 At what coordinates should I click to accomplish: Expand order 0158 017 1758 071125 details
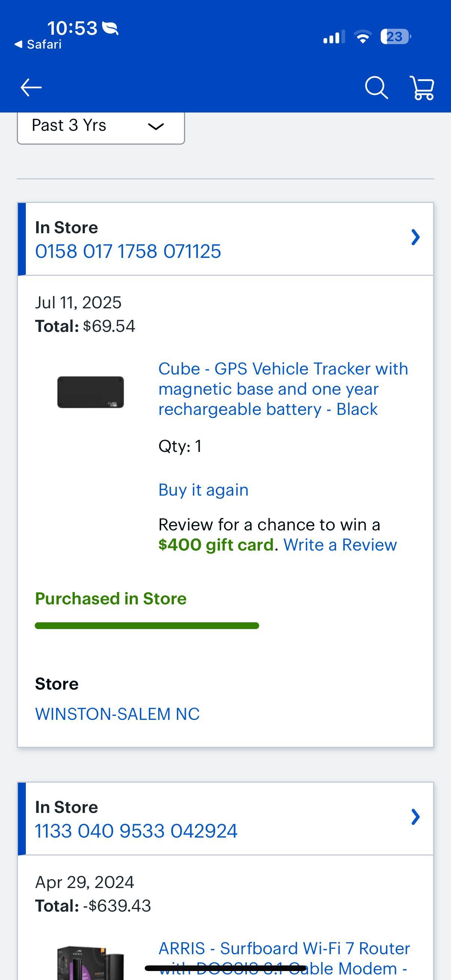click(x=415, y=236)
